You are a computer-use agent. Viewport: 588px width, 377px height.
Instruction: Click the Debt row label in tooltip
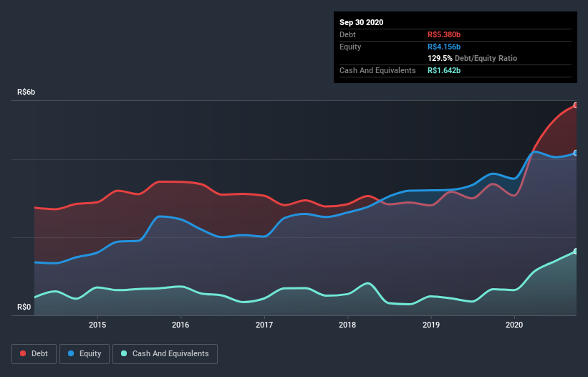[347, 35]
